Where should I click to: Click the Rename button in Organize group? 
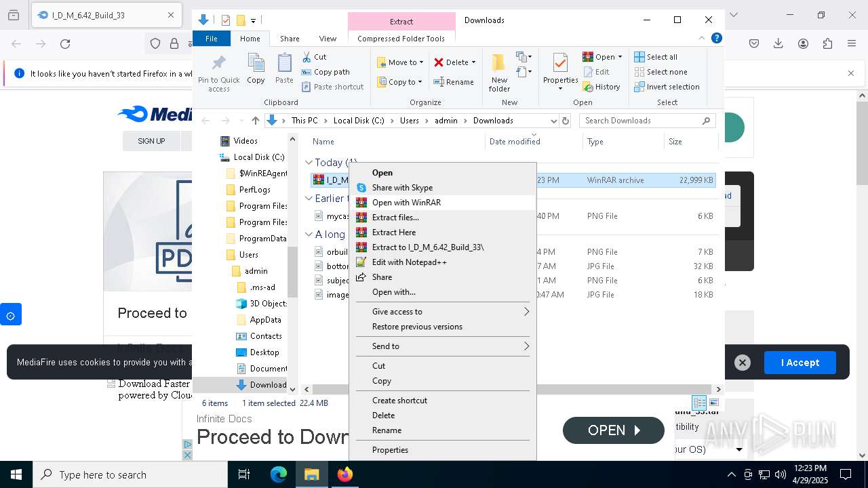click(x=454, y=82)
